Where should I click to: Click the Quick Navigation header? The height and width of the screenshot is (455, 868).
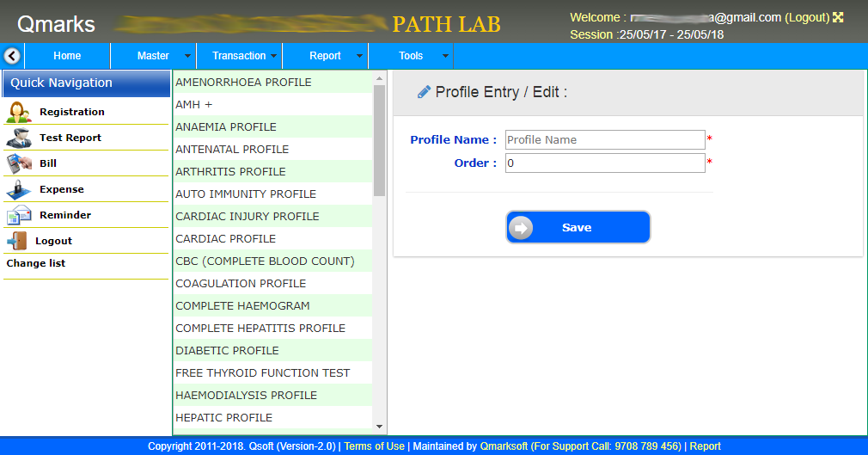(86, 83)
